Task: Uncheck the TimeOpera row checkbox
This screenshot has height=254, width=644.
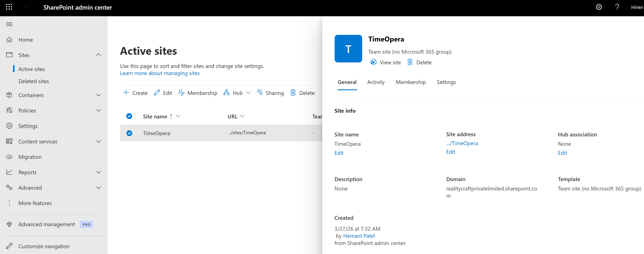Action: tap(129, 133)
